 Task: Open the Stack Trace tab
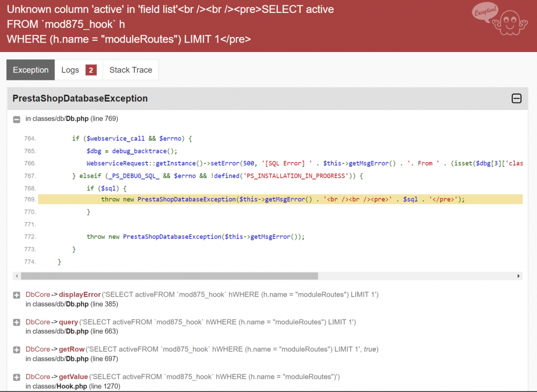pos(130,70)
